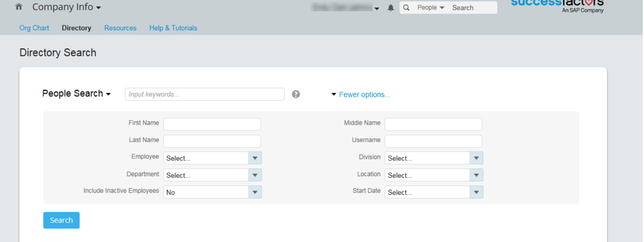Select the Directory tab
This screenshot has width=644, height=242.
[77, 28]
